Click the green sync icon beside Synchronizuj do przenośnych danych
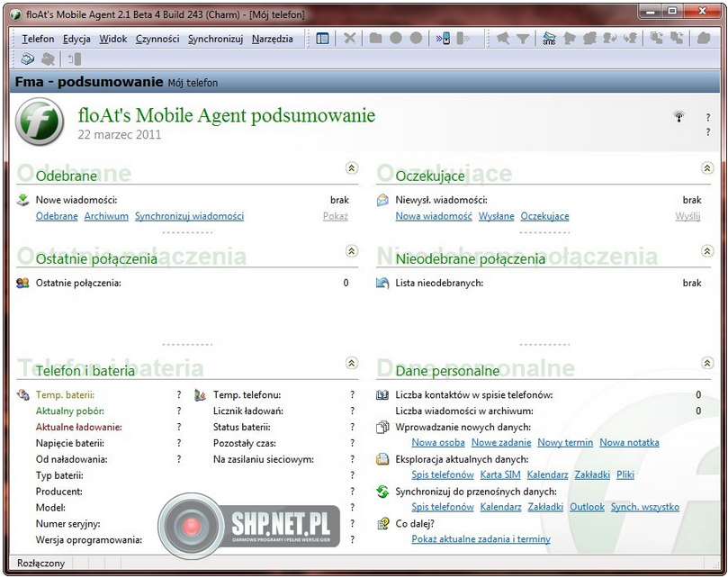The height and width of the screenshot is (578, 728). (382, 492)
